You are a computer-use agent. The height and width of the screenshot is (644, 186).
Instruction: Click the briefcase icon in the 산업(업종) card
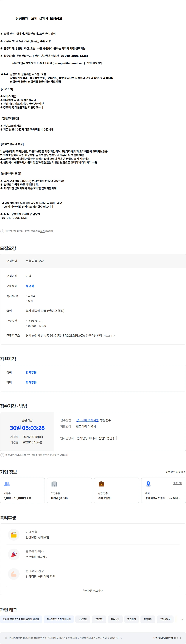coord(101,484)
